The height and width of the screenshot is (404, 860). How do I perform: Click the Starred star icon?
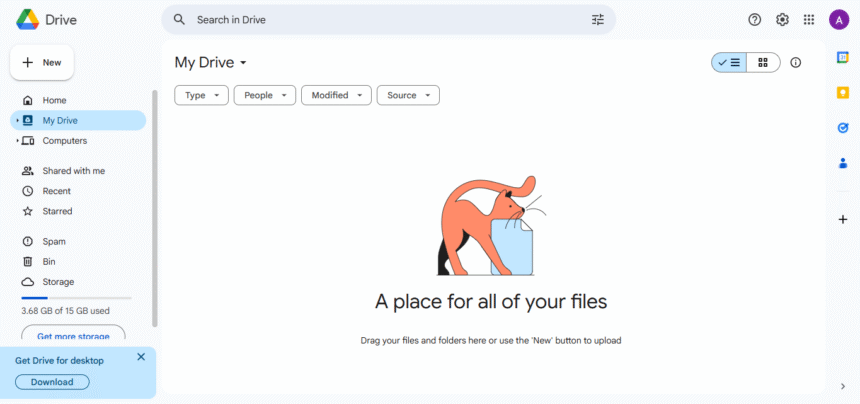(x=27, y=211)
